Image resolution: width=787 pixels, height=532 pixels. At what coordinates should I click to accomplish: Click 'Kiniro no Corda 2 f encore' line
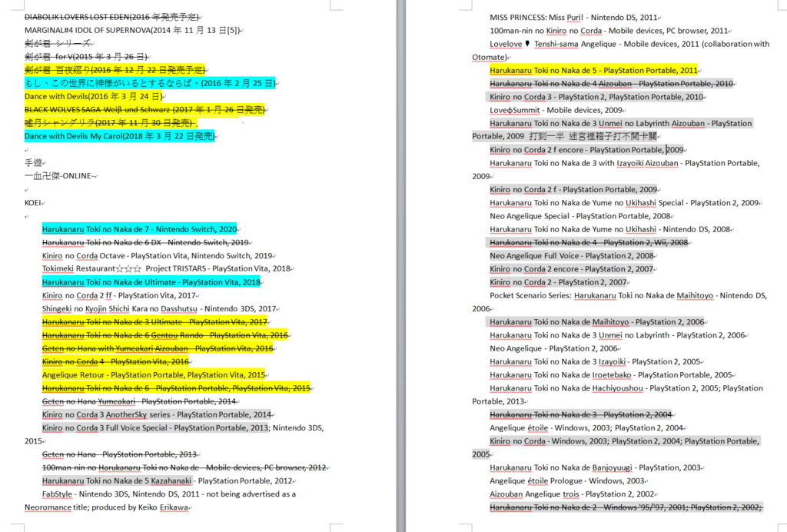[586, 150]
